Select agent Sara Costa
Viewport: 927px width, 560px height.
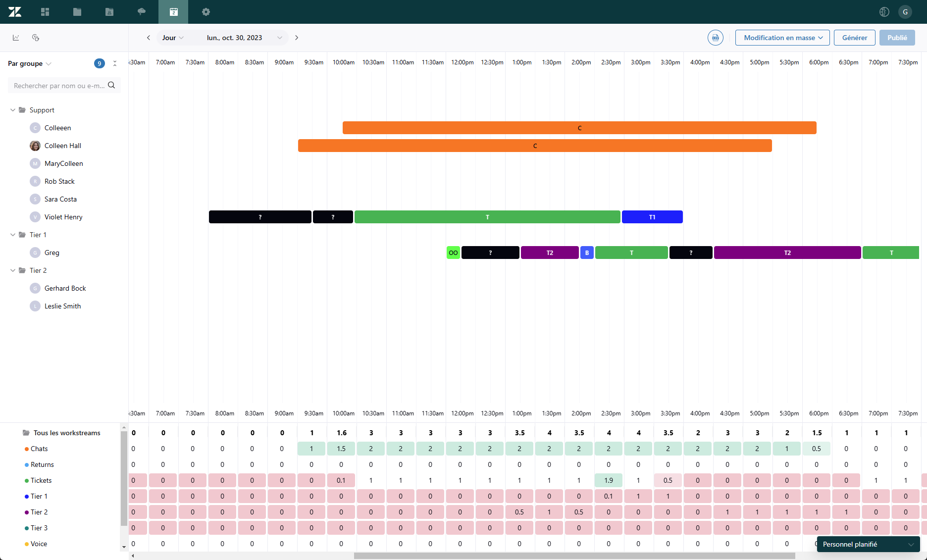(60, 199)
